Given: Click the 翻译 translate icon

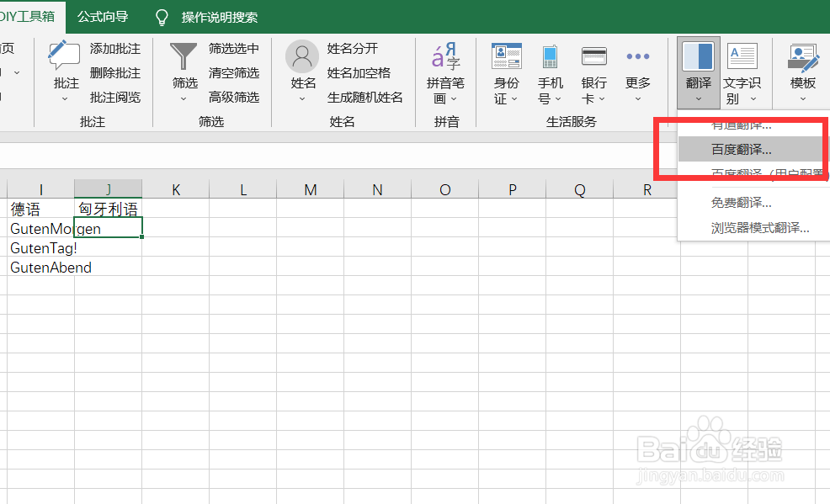Looking at the screenshot, I should coord(698,56).
